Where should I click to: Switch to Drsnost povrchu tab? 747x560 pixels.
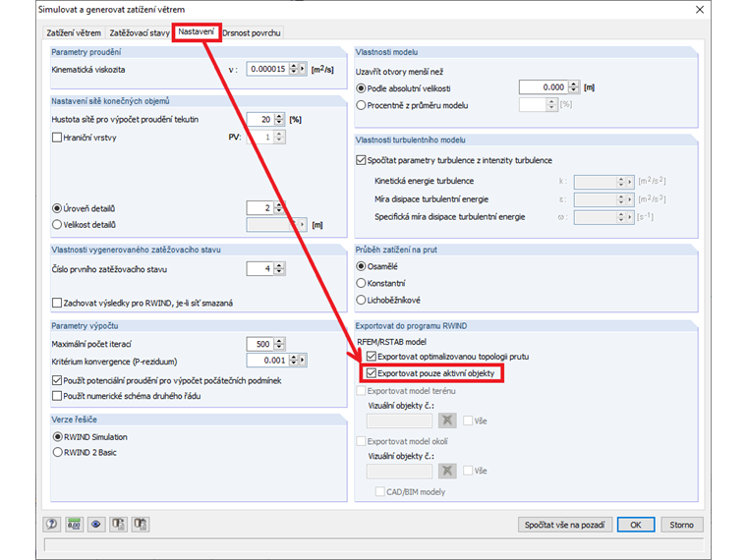click(252, 32)
